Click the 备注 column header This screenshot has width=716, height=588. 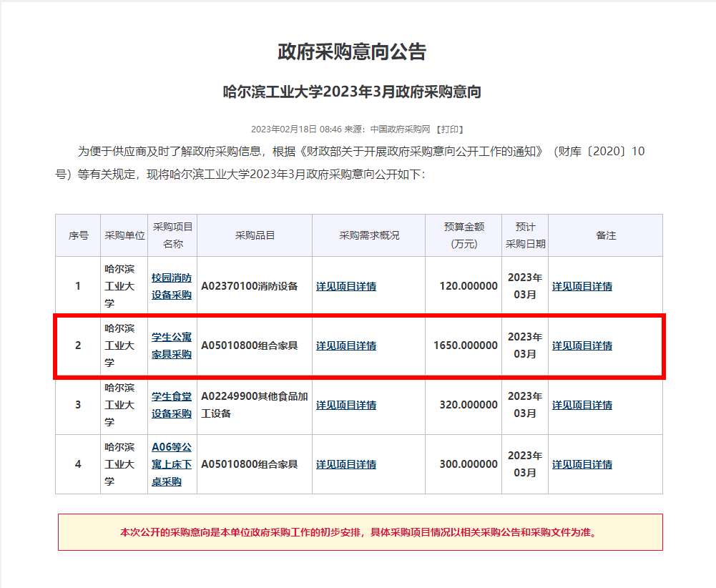606,235
